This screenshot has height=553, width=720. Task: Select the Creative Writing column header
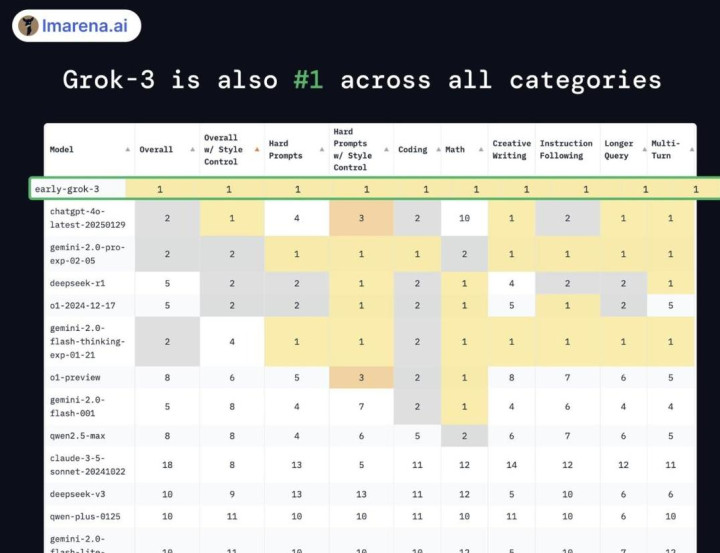[512, 149]
